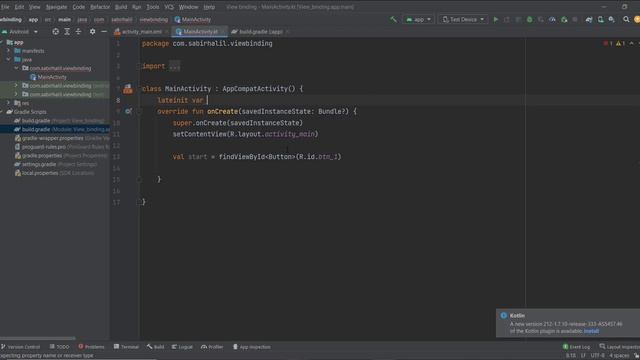Select MainActivity in project tree
The height and width of the screenshot is (360, 640).
48,77
